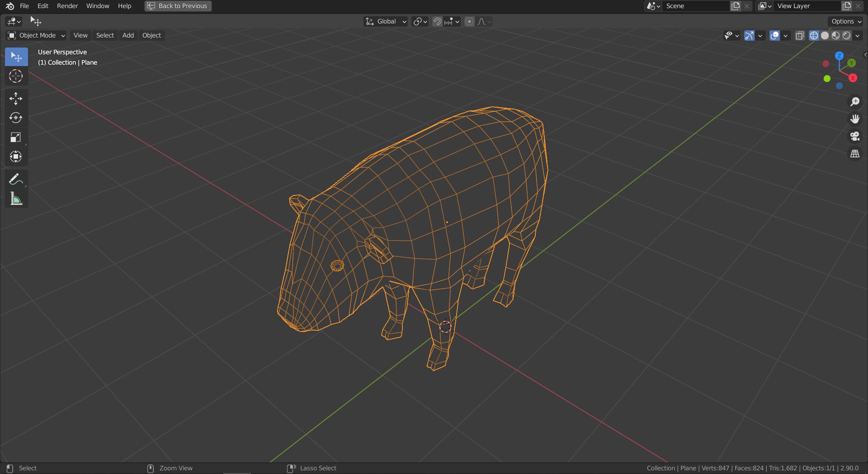Image resolution: width=868 pixels, height=474 pixels.
Task: Toggle Snap magnet button
Action: pos(437,21)
